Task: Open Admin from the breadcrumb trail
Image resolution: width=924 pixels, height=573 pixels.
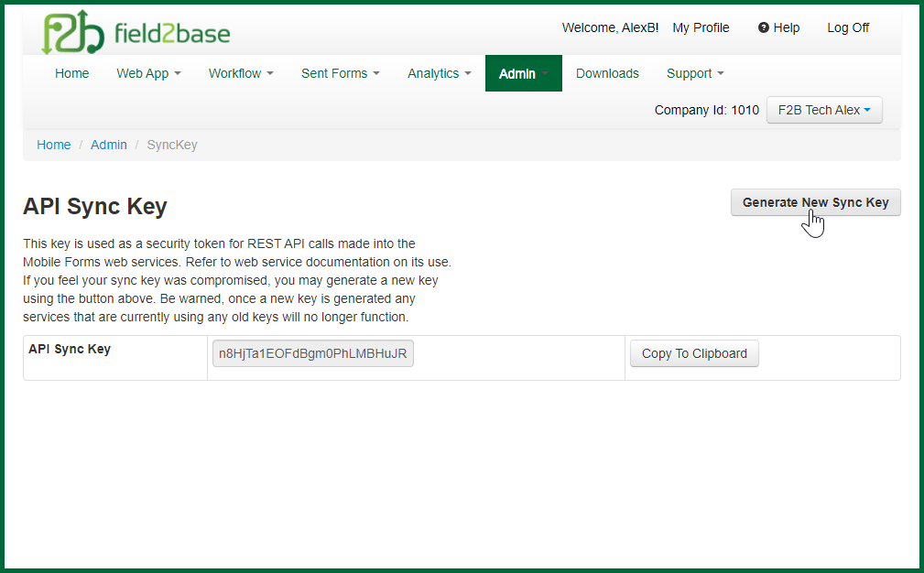Action: 108,145
